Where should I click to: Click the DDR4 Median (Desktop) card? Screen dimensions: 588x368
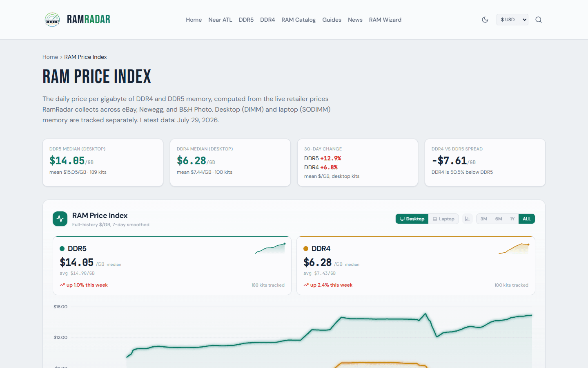click(x=230, y=162)
